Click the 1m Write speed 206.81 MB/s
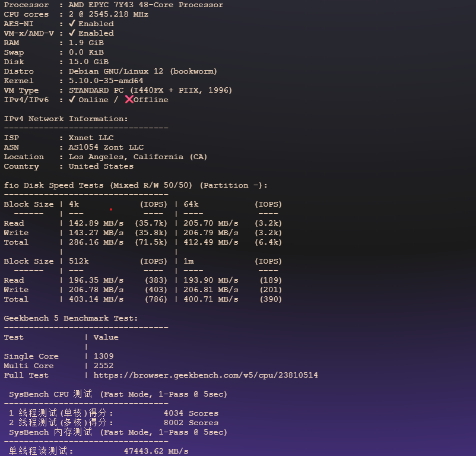This screenshot has height=456, width=476. (211, 290)
